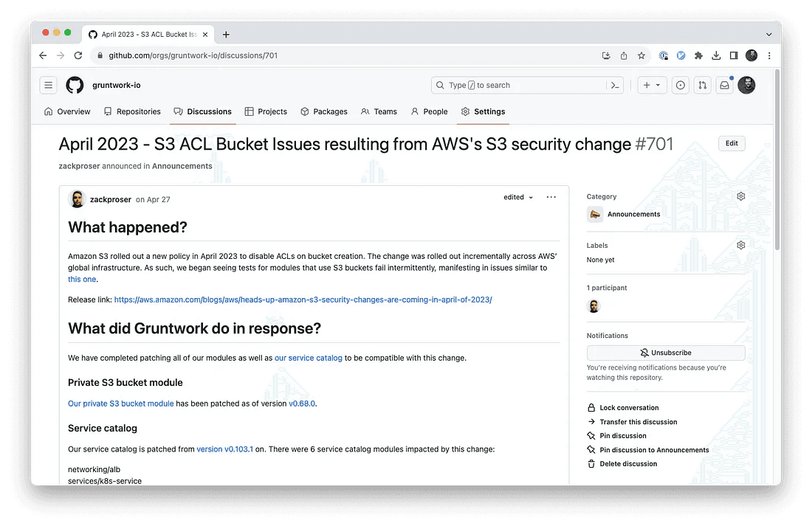Screen dimensions: 812x526
Task: Open the gruntwork-io organization link
Action: click(116, 85)
